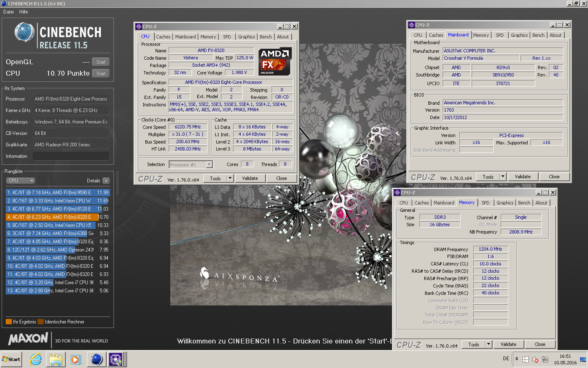Click the AMD FX Unlocked processor logo
Image resolution: width=588 pixels, height=368 pixels.
274,62
